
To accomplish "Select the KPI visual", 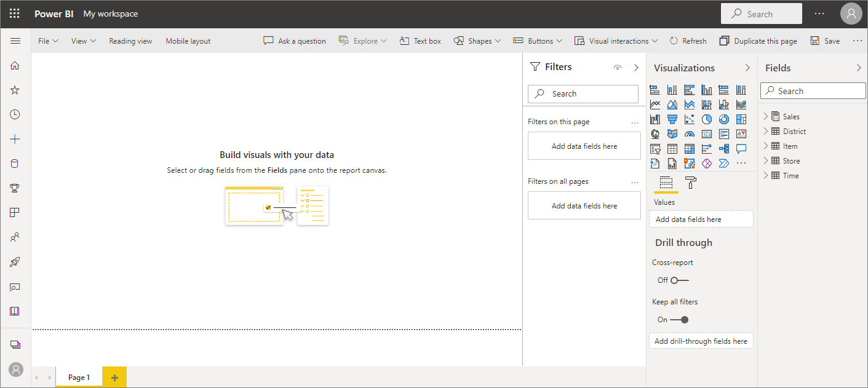I will tap(741, 133).
